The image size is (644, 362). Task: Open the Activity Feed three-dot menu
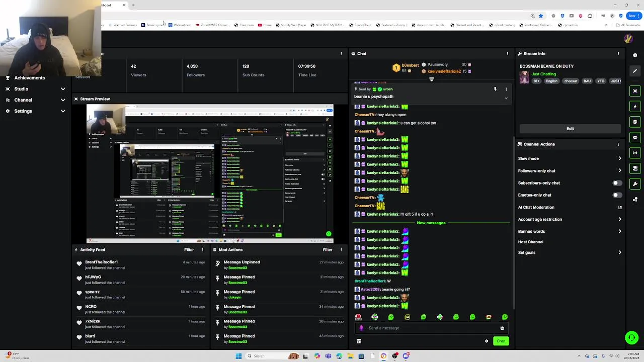tap(203, 250)
